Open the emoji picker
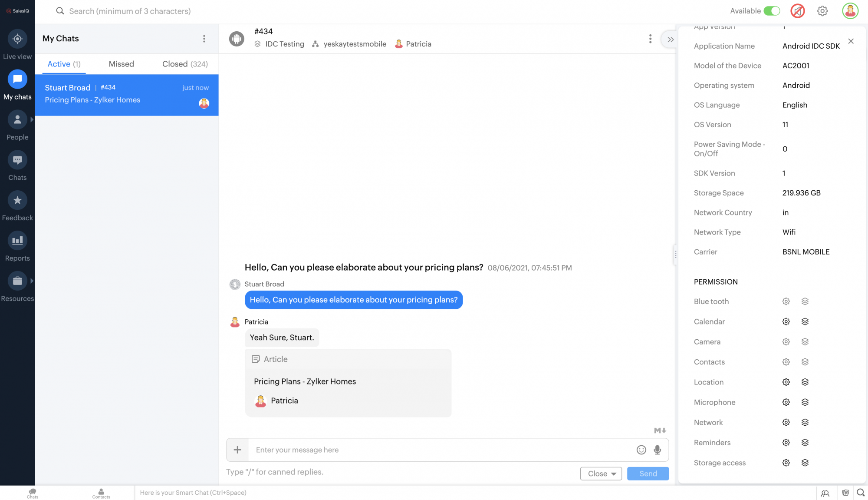This screenshot has height=500, width=868. (641, 450)
